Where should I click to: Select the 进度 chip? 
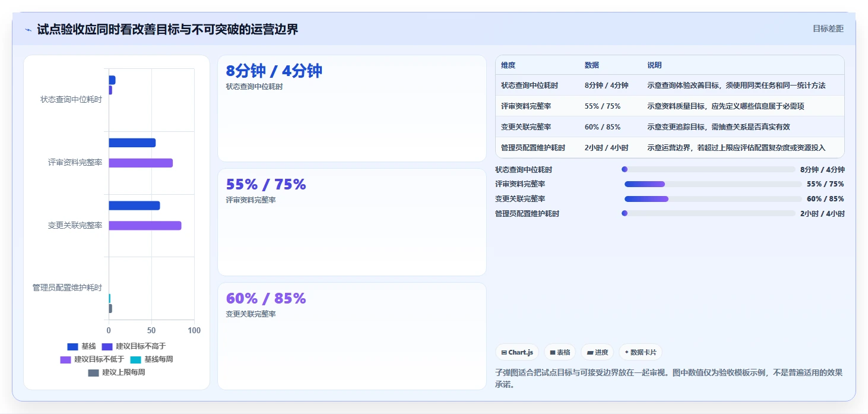[x=597, y=352]
